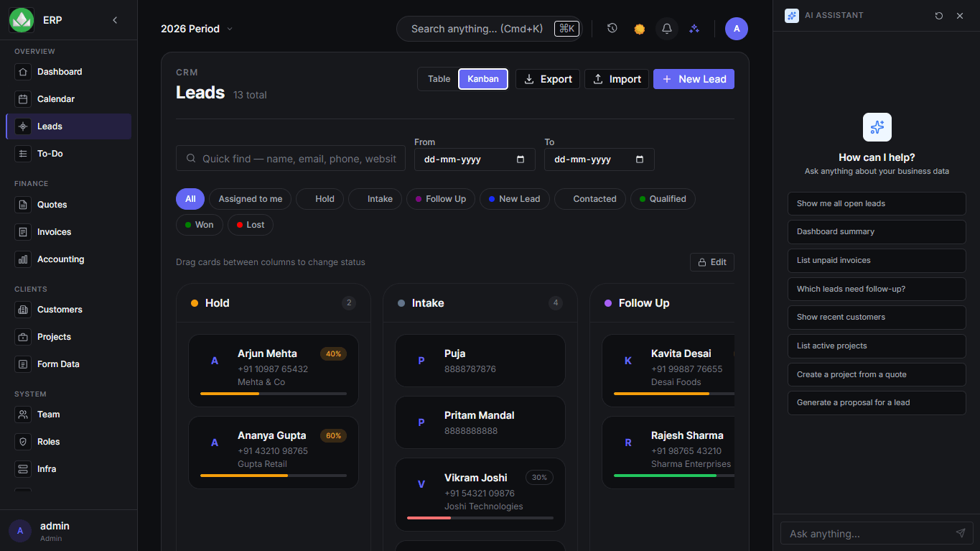Navigate to Customers in sidebar
The height and width of the screenshot is (551, 980).
click(68, 310)
